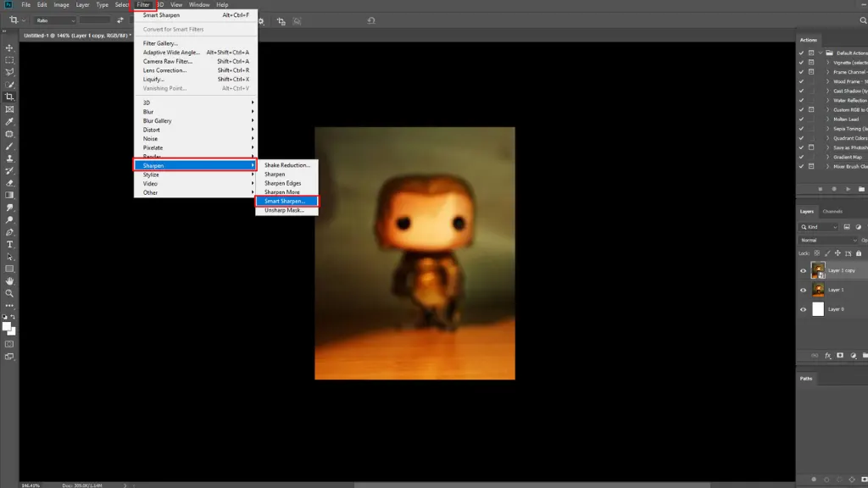Select the Brush tool
The width and height of the screenshot is (868, 488).
(9, 147)
